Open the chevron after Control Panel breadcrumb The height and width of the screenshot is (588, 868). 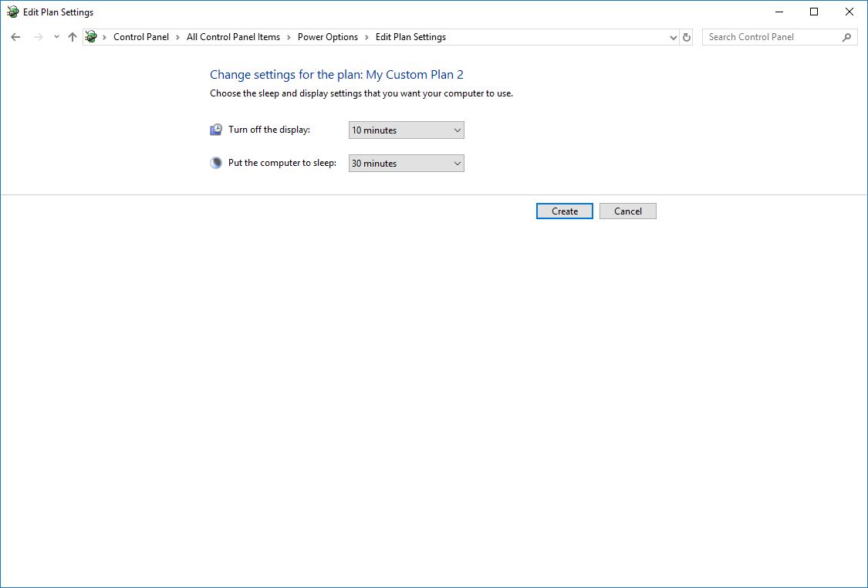click(x=176, y=36)
